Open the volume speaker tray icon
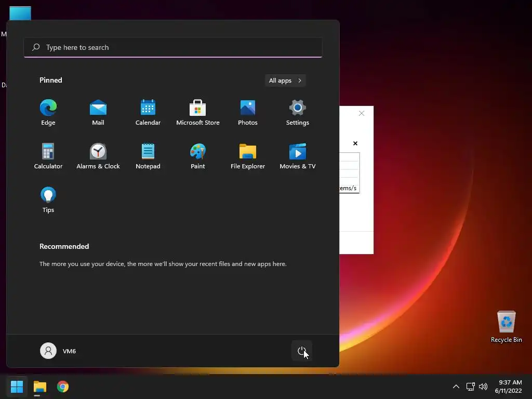Viewport: 532px width, 399px height. (483, 387)
